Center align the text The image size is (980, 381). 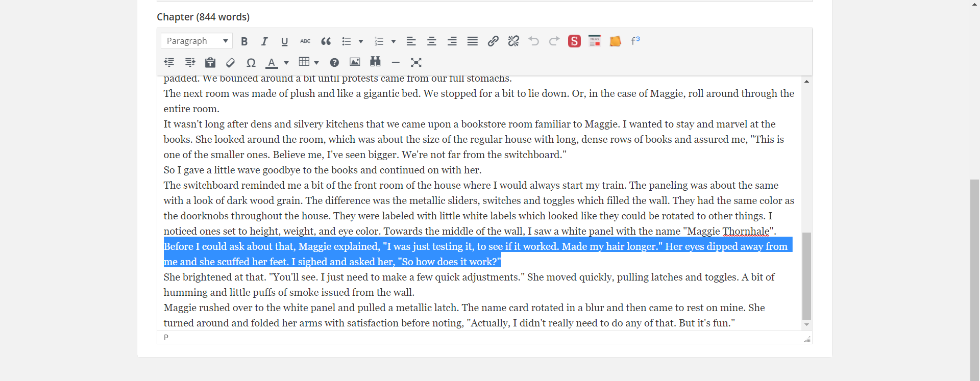[431, 41]
